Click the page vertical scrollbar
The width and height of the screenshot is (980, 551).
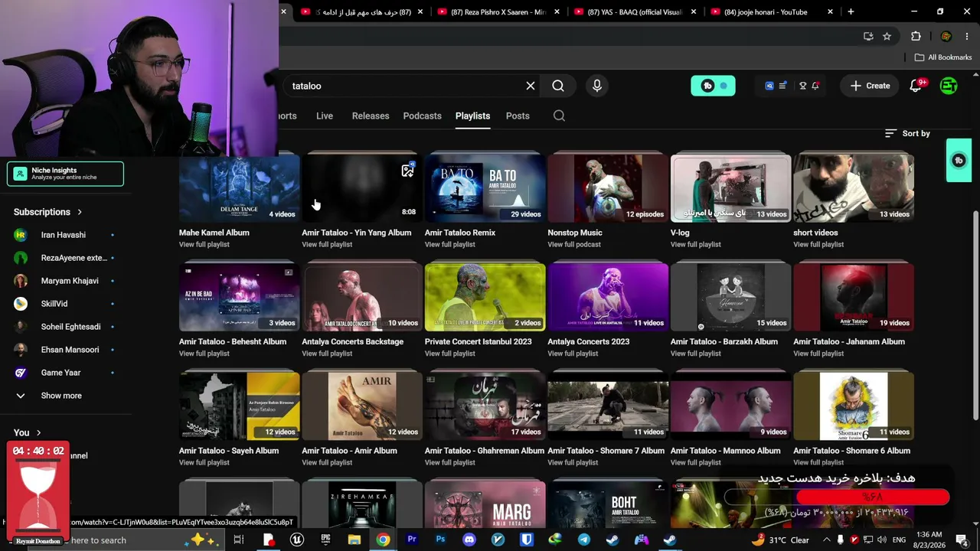[x=975, y=314]
